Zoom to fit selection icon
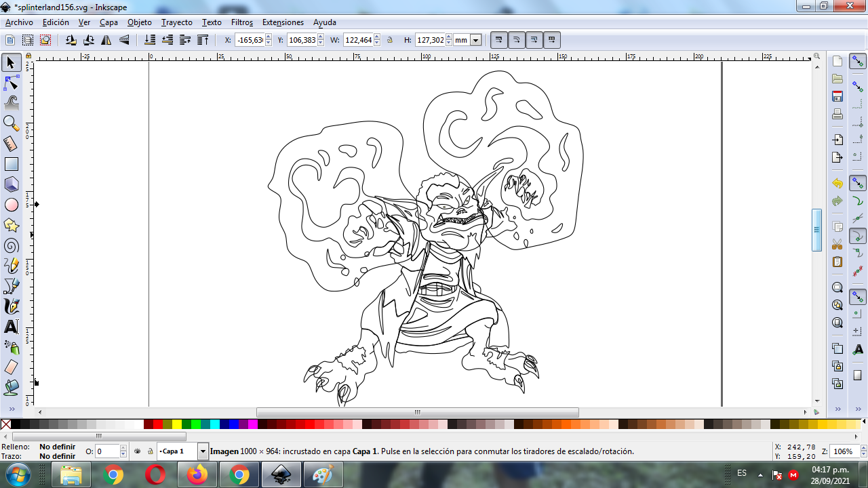Viewport: 868px width, 488px height. (x=837, y=287)
